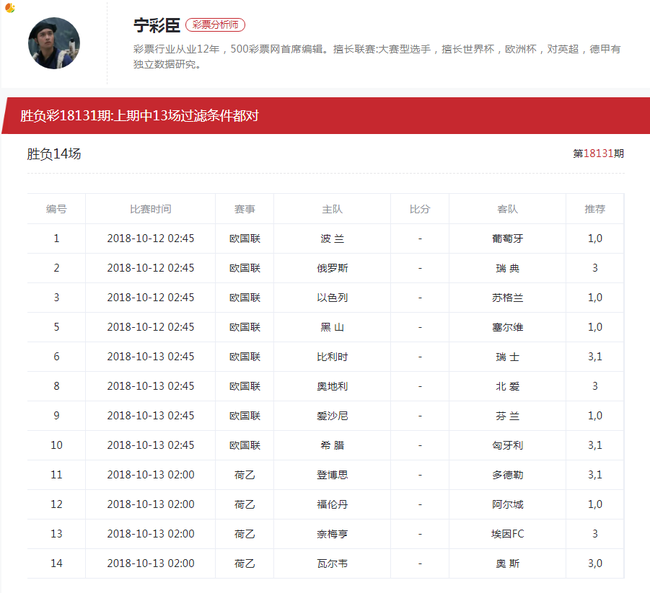This screenshot has width=650, height=593.
Task: Click recommendation 3,1 in the 比利时 row
Action: [595, 357]
